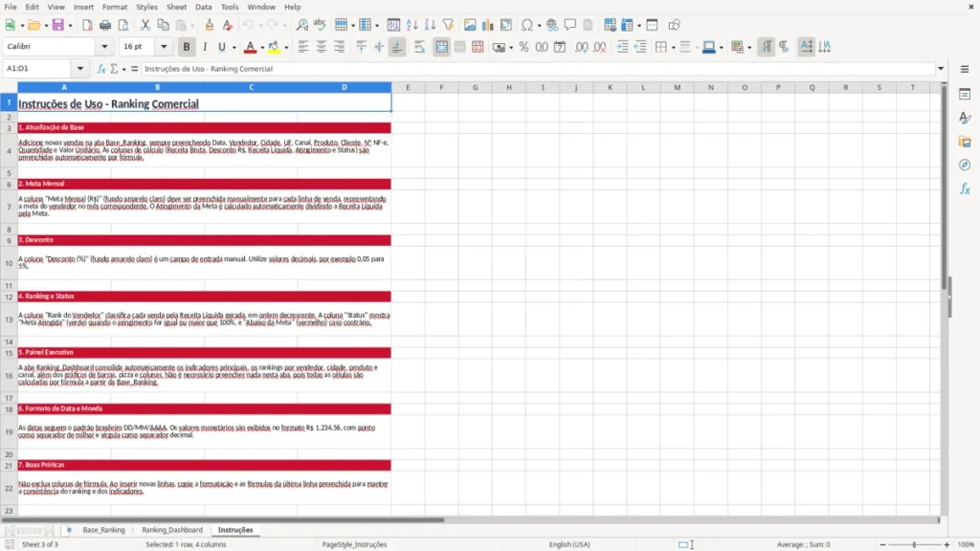Click Increase Indent icon
Screen dimensions: 980x551
coord(622,47)
